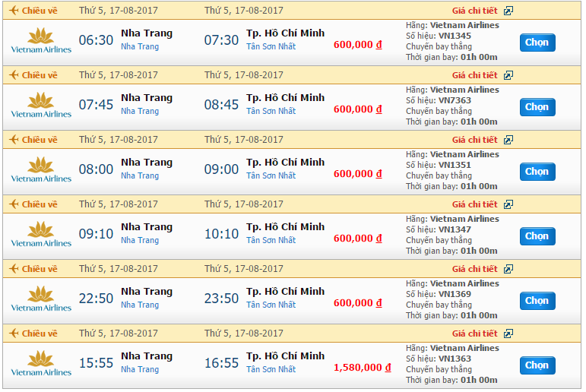This screenshot has width=586, height=392.
Task: Click return airplane icon above 08:00 flight
Action: (14, 140)
